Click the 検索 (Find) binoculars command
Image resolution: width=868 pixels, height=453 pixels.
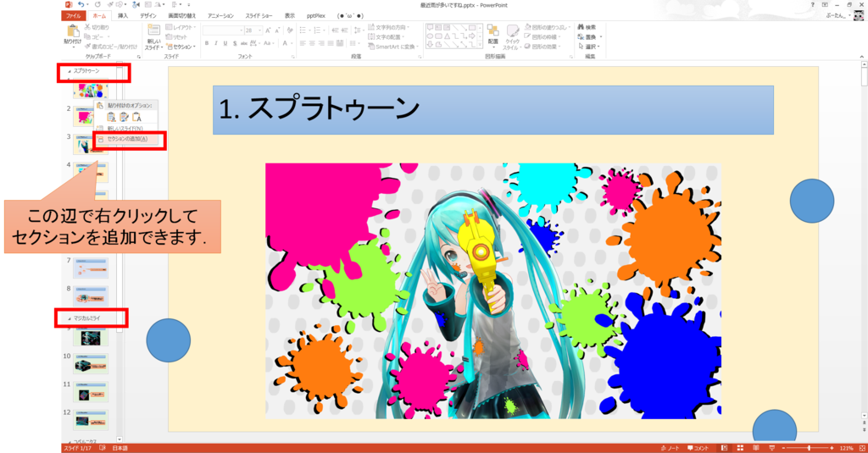(x=587, y=27)
